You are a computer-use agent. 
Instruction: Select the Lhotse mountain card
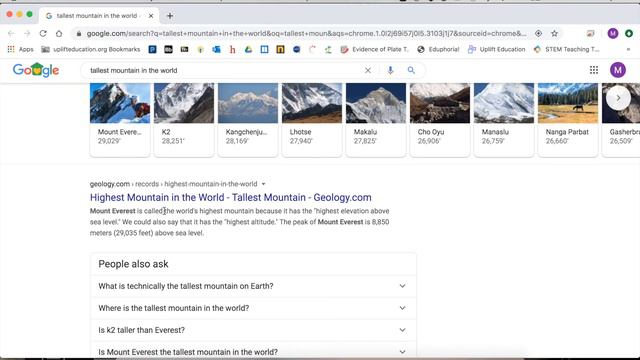pos(312,119)
